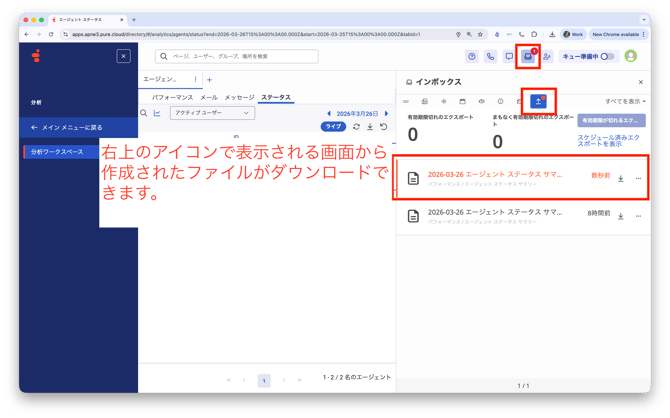670x418 pixels.
Task: Open the browser extensions puzzle icon
Action: (x=534, y=34)
